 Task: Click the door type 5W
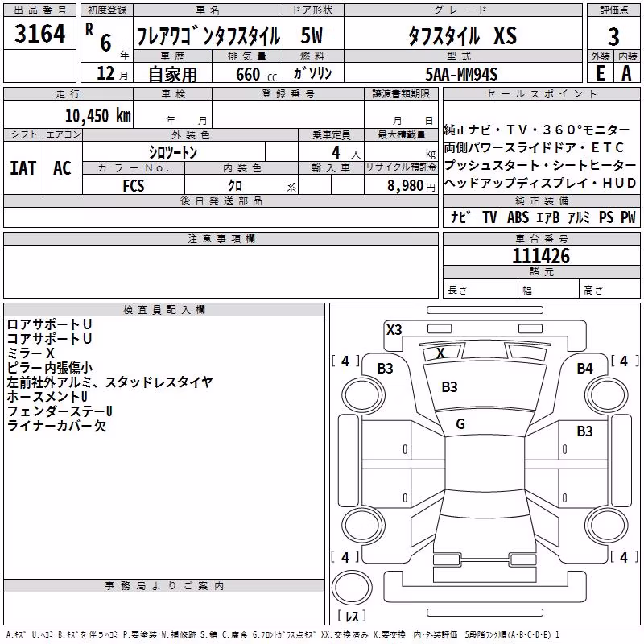(x=312, y=35)
